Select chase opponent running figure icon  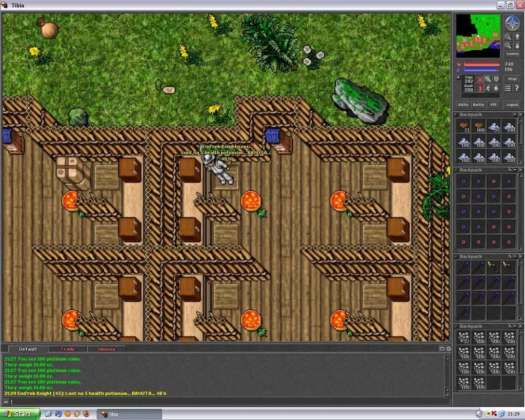[x=488, y=88]
